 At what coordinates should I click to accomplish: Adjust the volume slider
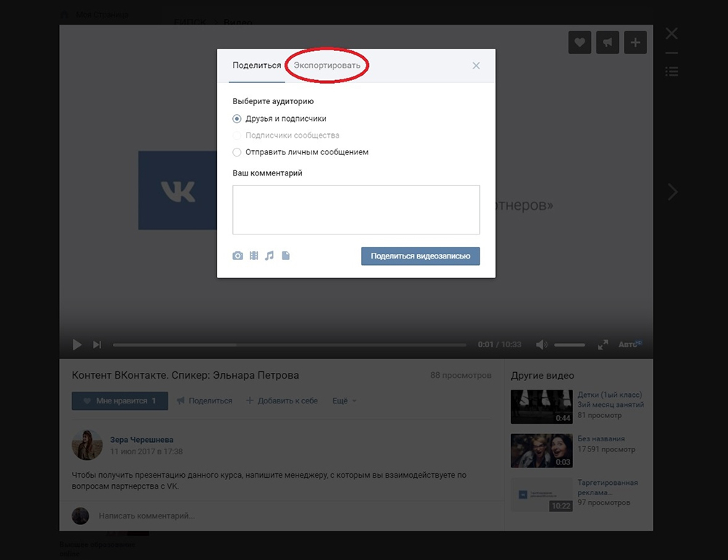coord(570,345)
